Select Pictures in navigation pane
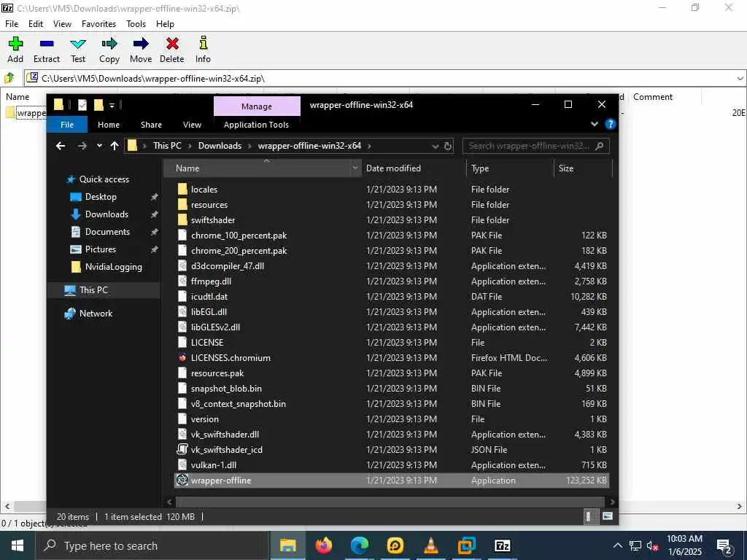Image resolution: width=747 pixels, height=560 pixels. point(101,249)
